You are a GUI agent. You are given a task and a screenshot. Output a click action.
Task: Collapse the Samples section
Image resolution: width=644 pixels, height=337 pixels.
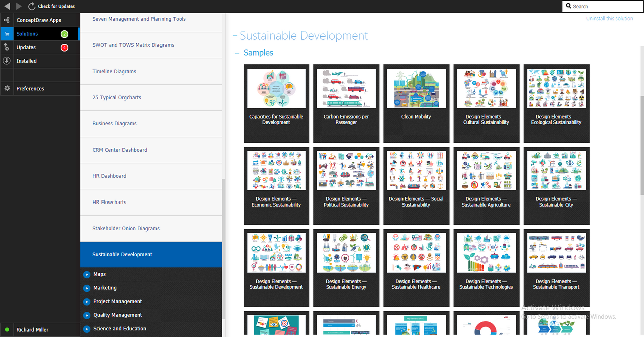[237, 53]
